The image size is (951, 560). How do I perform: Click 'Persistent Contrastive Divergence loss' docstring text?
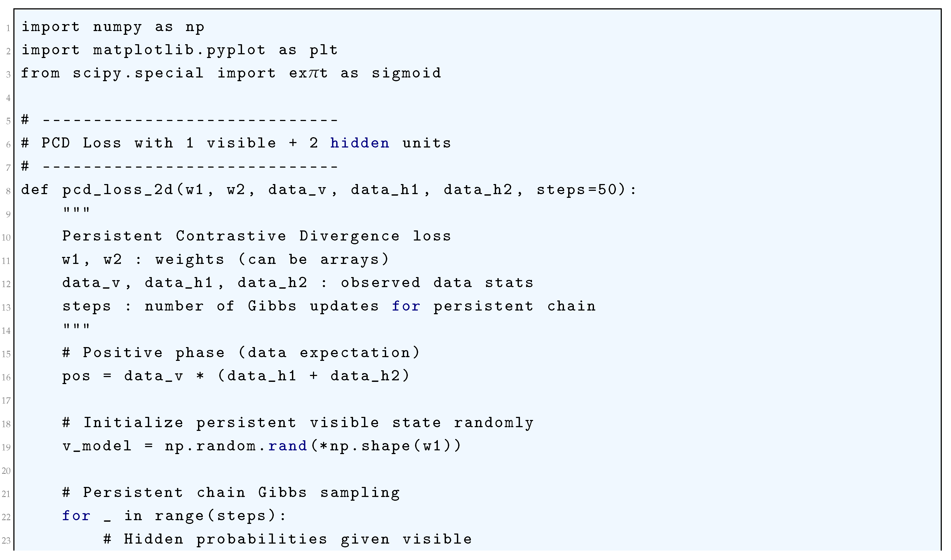pyautogui.click(x=256, y=236)
